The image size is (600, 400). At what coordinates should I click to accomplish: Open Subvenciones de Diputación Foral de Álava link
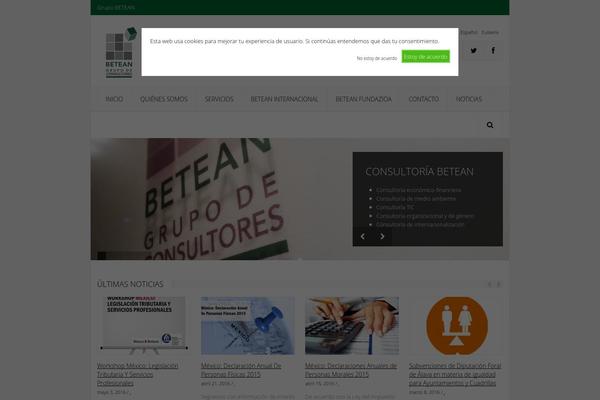coord(455,374)
